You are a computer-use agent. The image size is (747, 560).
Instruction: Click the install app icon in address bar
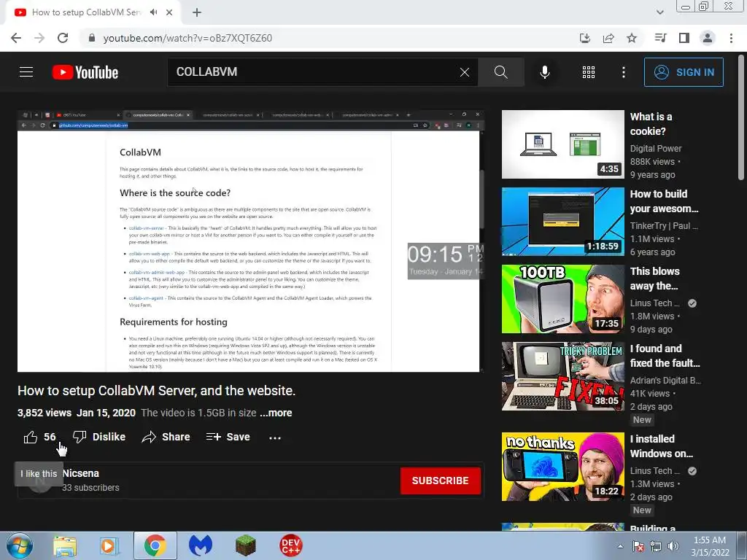tap(585, 38)
